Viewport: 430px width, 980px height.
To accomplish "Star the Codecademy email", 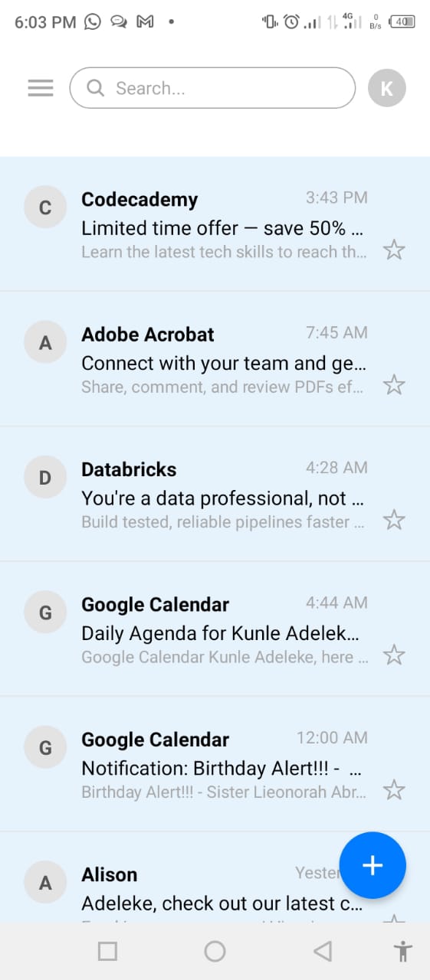I will (394, 250).
